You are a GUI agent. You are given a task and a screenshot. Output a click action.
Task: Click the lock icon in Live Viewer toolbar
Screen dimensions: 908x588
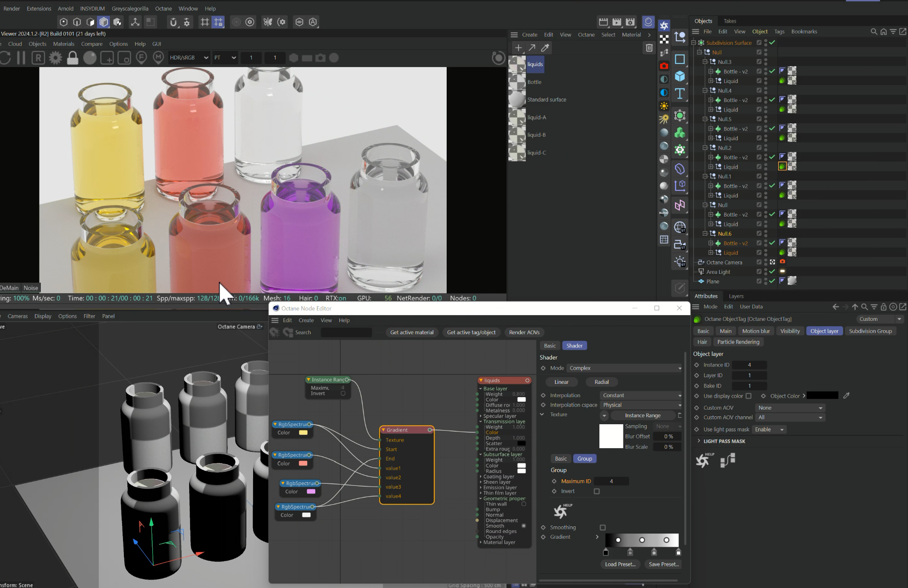click(x=72, y=58)
